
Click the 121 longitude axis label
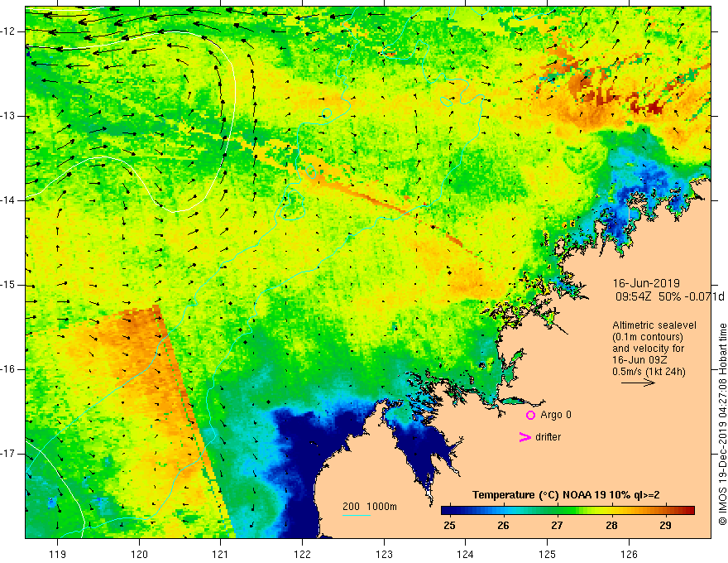coord(221,555)
